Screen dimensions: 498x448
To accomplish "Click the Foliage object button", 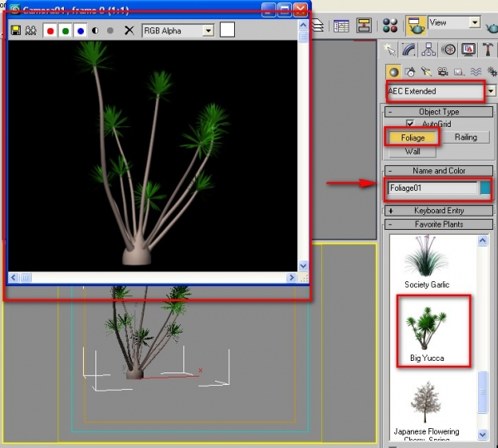I will 413,138.
